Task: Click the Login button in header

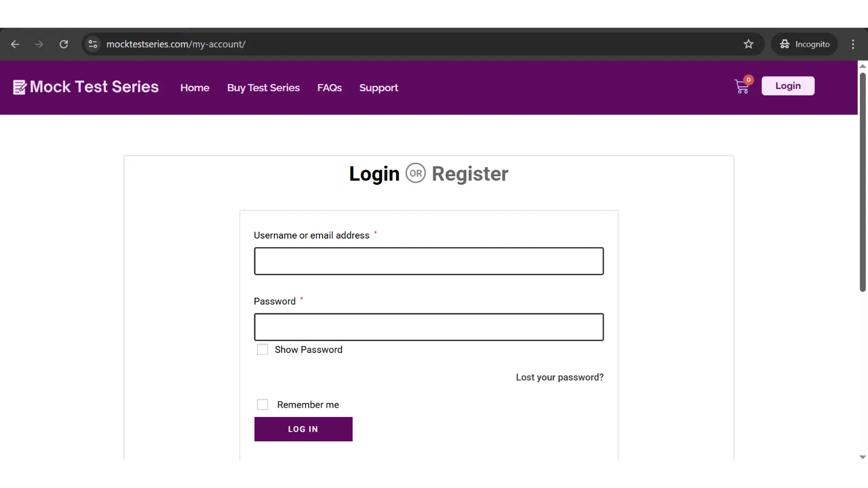Action: [788, 86]
